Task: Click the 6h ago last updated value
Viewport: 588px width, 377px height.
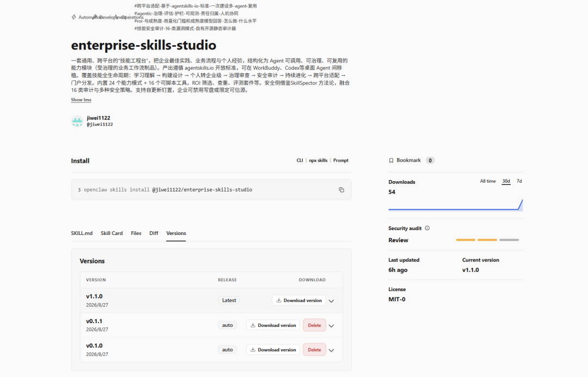Action: tap(398, 270)
